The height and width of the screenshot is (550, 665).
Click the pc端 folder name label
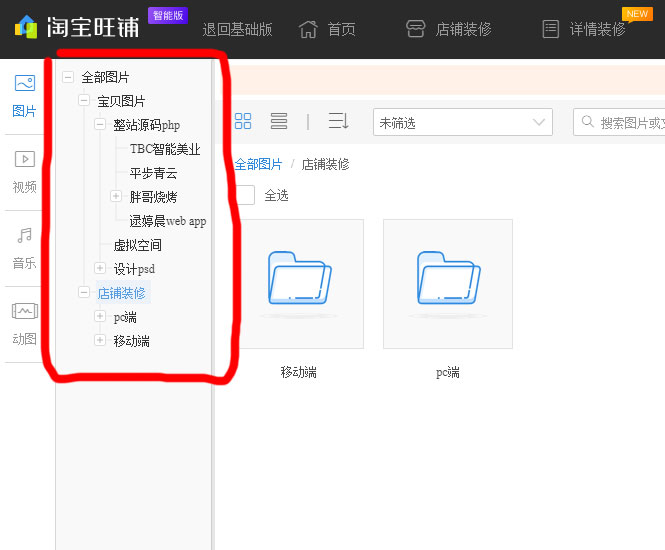coord(448,372)
